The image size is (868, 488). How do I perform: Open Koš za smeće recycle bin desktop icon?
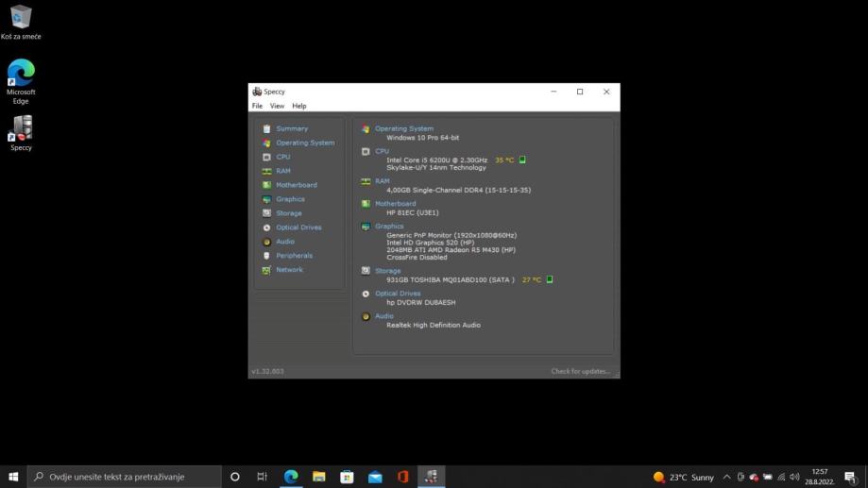pos(21,23)
